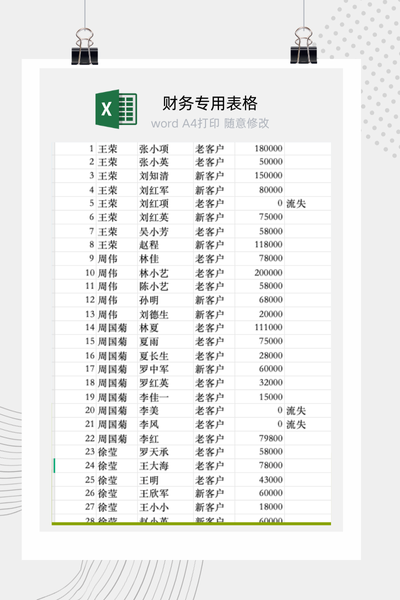Image resolution: width=400 pixels, height=600 pixels.
Task: Click the name 孙明
Action: pyautogui.click(x=149, y=300)
